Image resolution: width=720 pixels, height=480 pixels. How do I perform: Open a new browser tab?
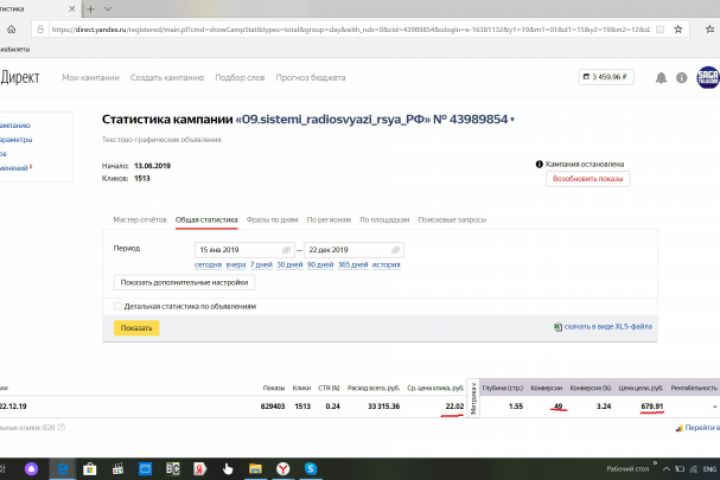(91, 9)
